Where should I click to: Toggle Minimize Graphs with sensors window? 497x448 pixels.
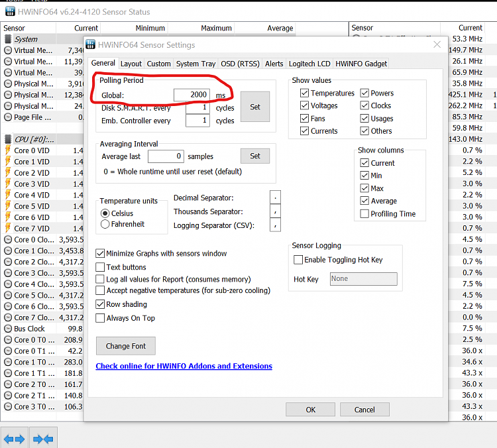point(100,253)
